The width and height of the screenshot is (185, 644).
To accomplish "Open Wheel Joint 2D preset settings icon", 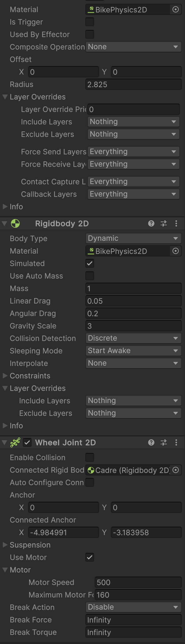I will [164, 442].
